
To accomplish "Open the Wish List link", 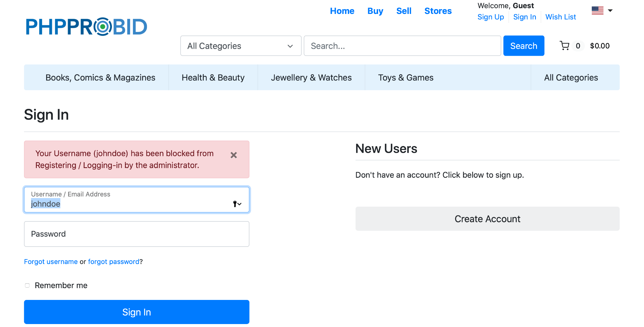I will pyautogui.click(x=561, y=17).
